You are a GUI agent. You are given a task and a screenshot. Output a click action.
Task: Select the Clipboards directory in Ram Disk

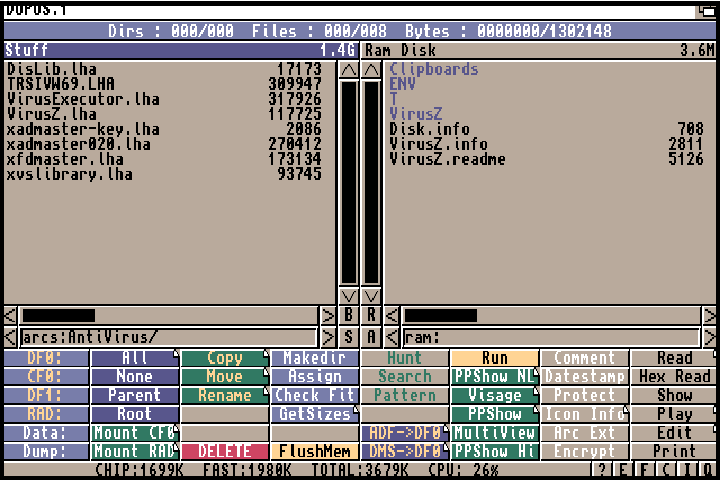pos(433,70)
